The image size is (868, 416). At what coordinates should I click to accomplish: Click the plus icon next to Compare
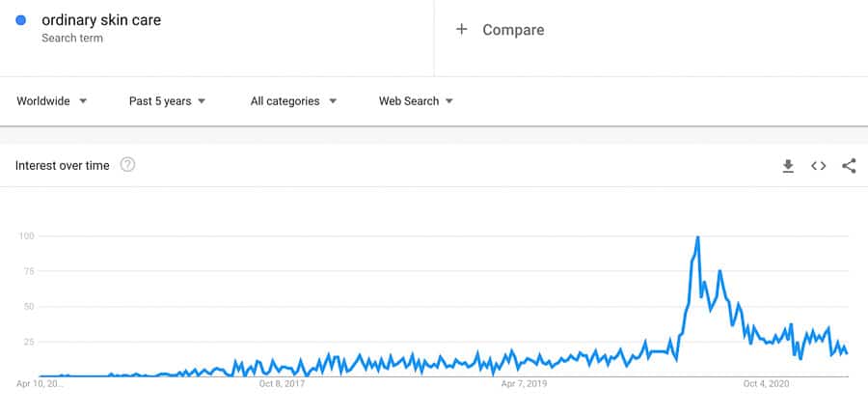(461, 30)
